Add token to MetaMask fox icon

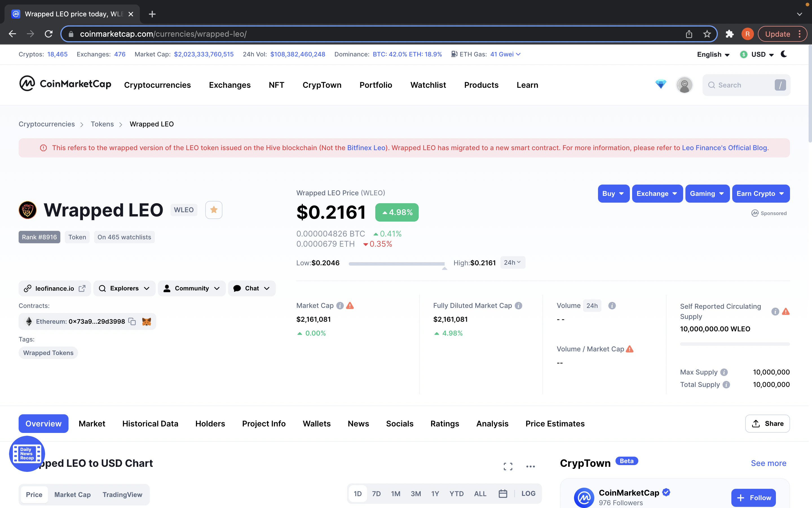coord(147,321)
